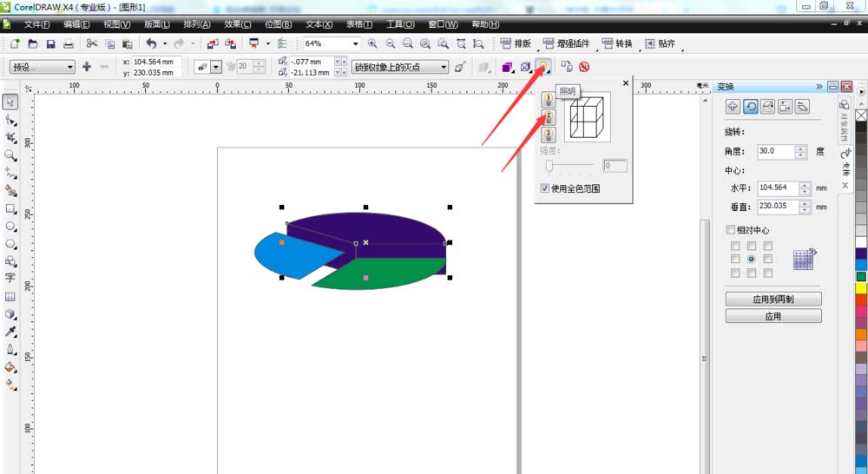Select the Table tool

[10, 296]
